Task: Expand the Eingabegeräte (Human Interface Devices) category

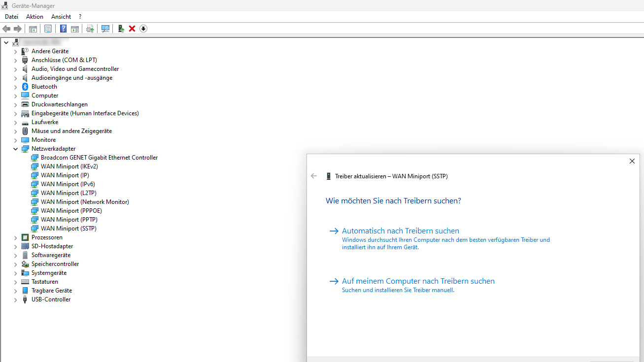Action: (15, 113)
